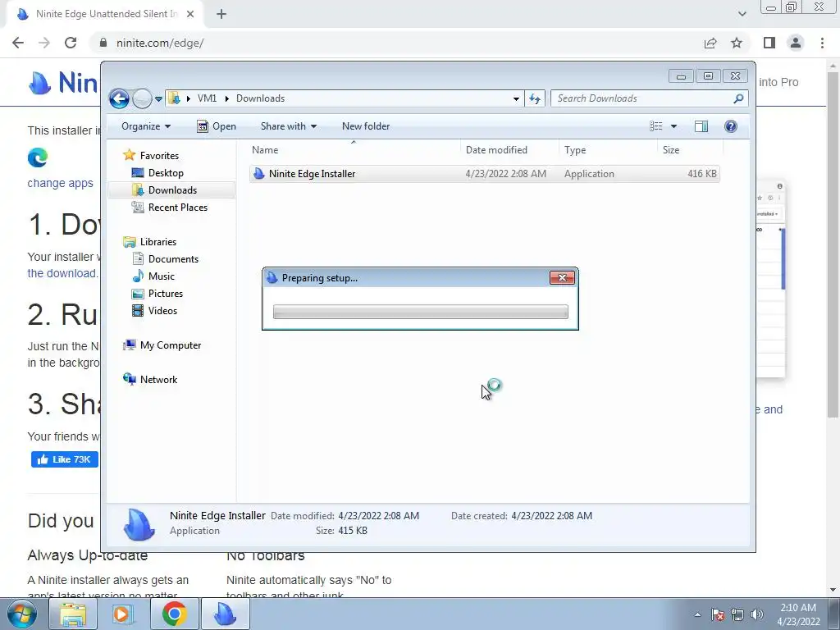This screenshot has width=840, height=630.
Task: Click New folder in the toolbar
Action: [x=366, y=126]
